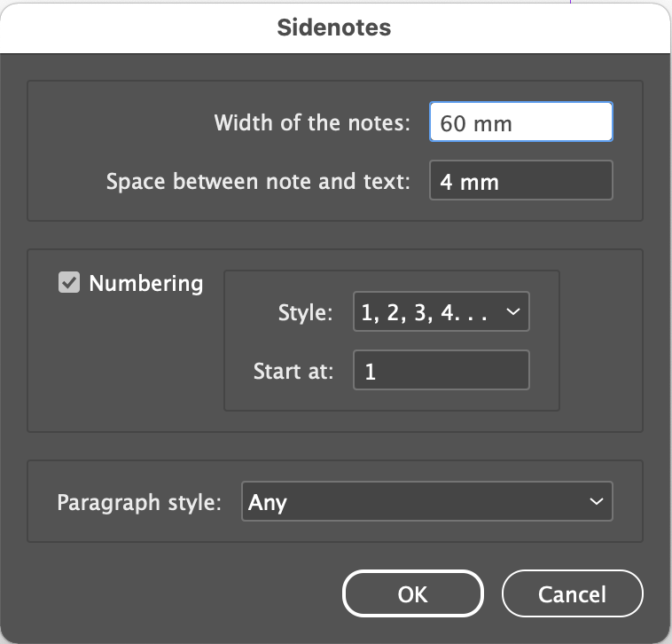Click the "Paragraph style:" label
This screenshot has height=644, width=672.
pyautogui.click(x=139, y=502)
